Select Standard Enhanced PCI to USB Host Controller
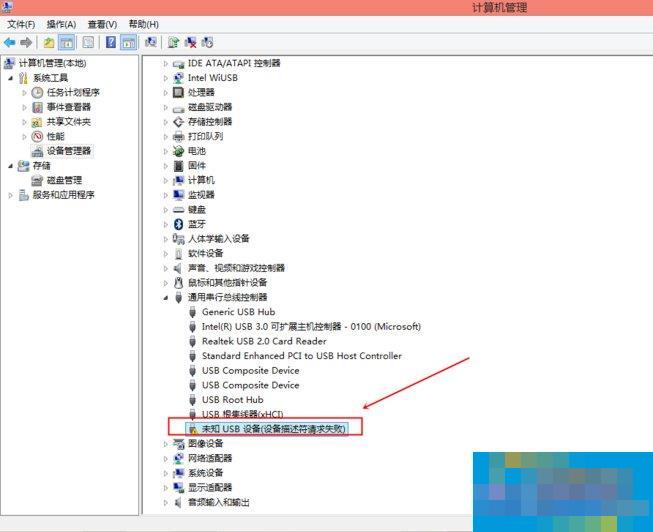The image size is (653, 532). click(302, 356)
